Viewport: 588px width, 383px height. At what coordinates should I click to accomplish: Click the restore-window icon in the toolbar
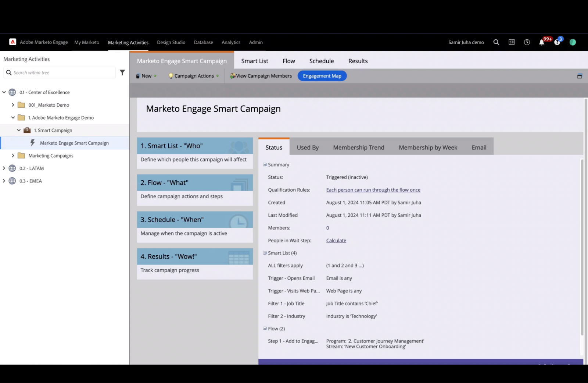click(x=580, y=76)
